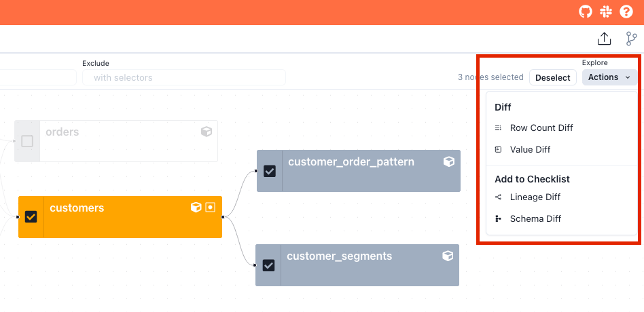
Task: Click the cube icon on customer_order_pattern node
Action: 448,161
